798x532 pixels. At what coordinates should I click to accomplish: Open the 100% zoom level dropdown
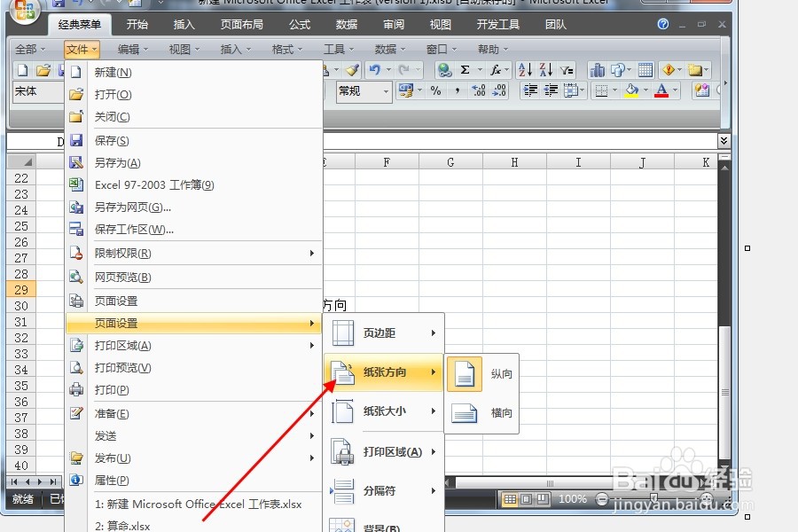[573, 498]
